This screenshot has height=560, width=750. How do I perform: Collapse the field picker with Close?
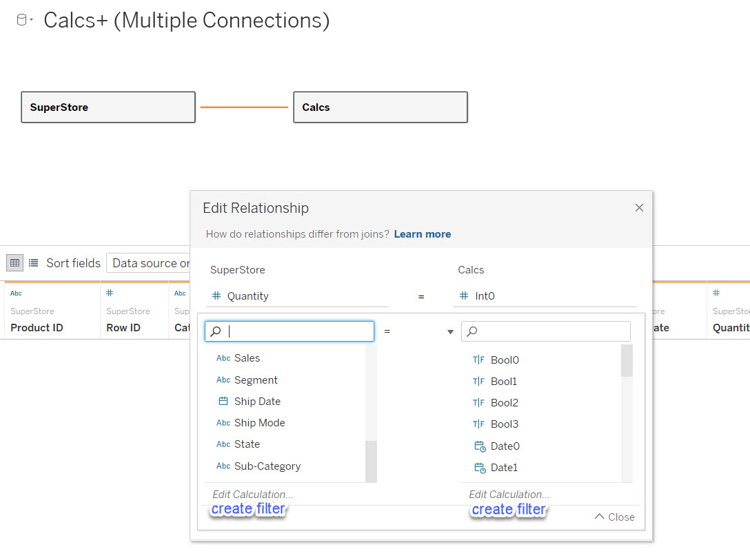coord(615,517)
